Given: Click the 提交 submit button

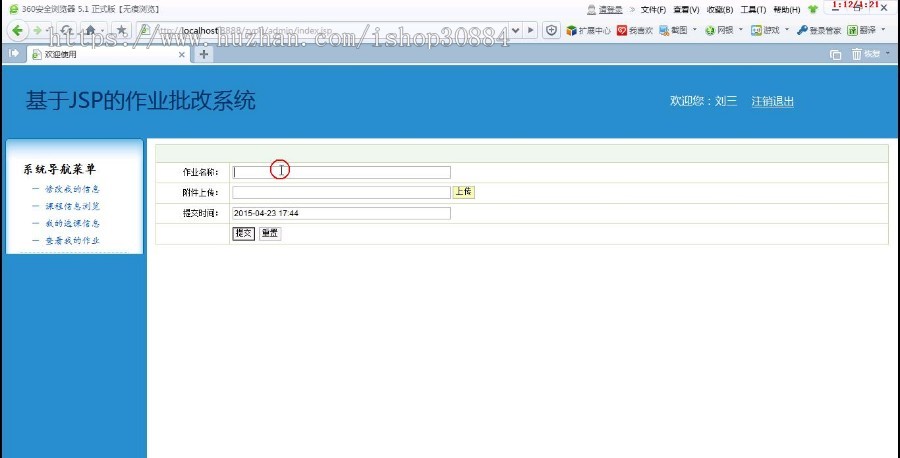Looking at the screenshot, I should tap(243, 234).
